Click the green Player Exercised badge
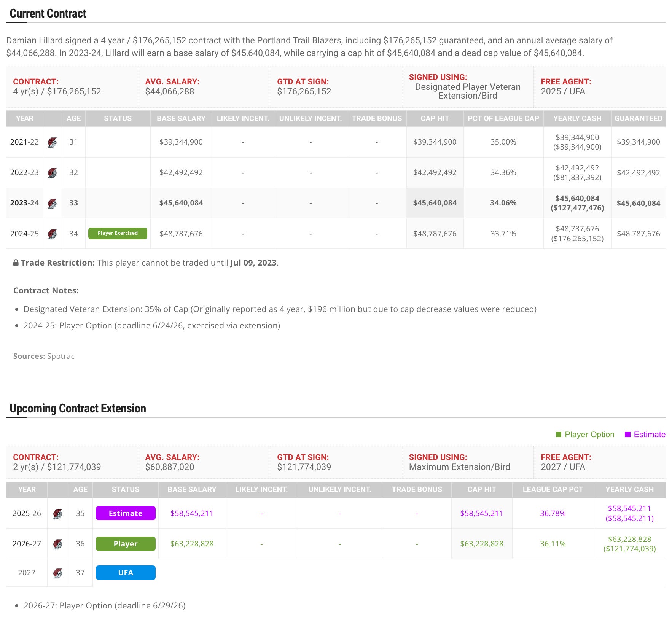 (118, 233)
